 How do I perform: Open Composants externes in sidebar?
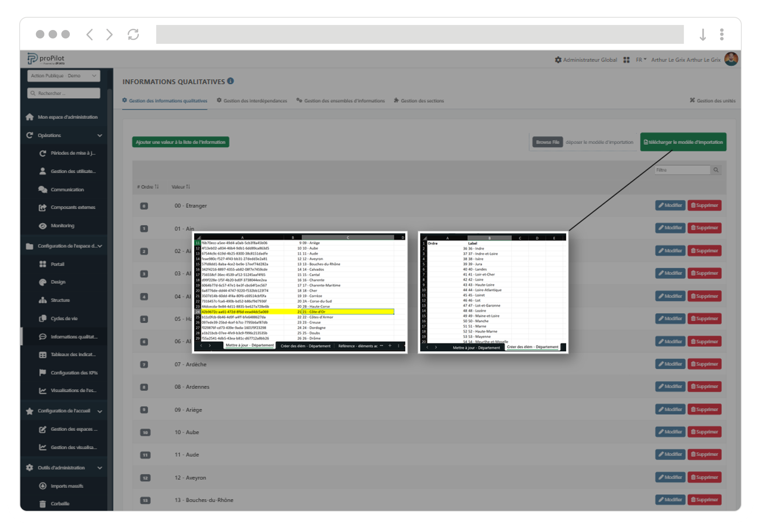click(67, 207)
